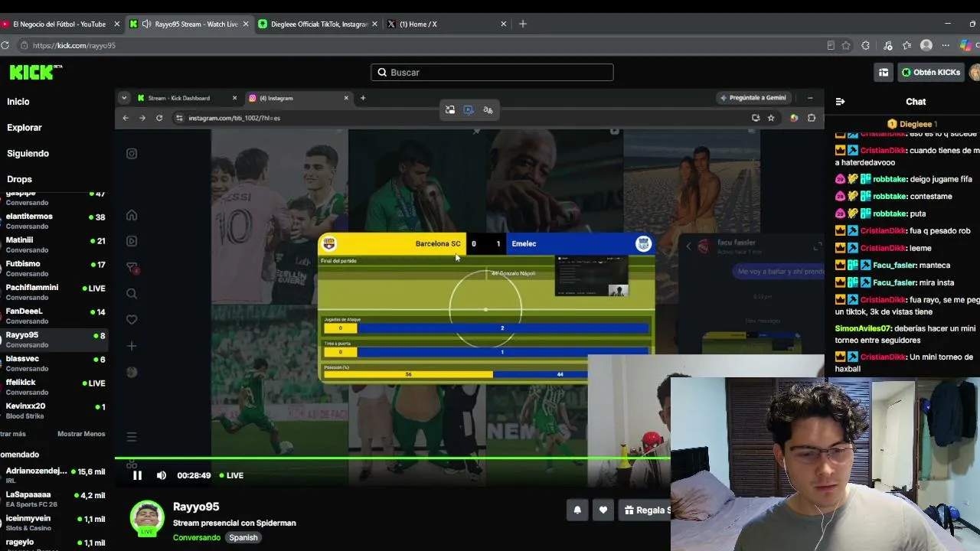Reload the page with the refresh icon
This screenshot has height=551, width=980.
point(5,45)
